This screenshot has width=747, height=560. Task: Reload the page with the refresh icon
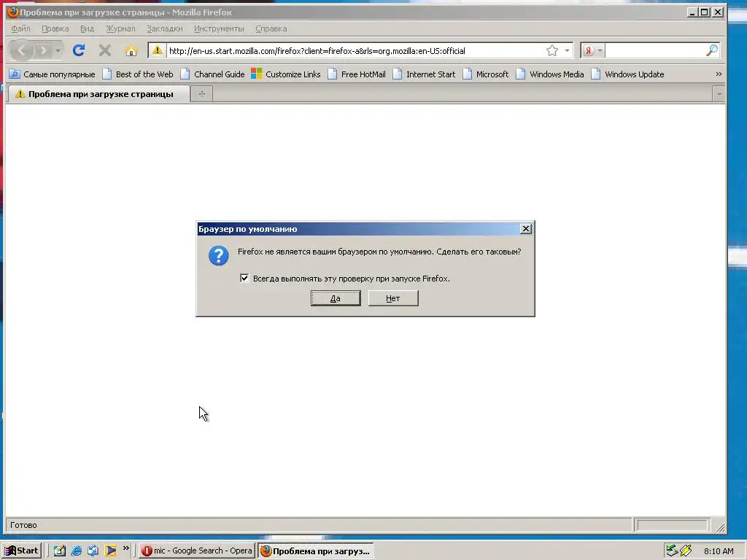[x=79, y=50]
